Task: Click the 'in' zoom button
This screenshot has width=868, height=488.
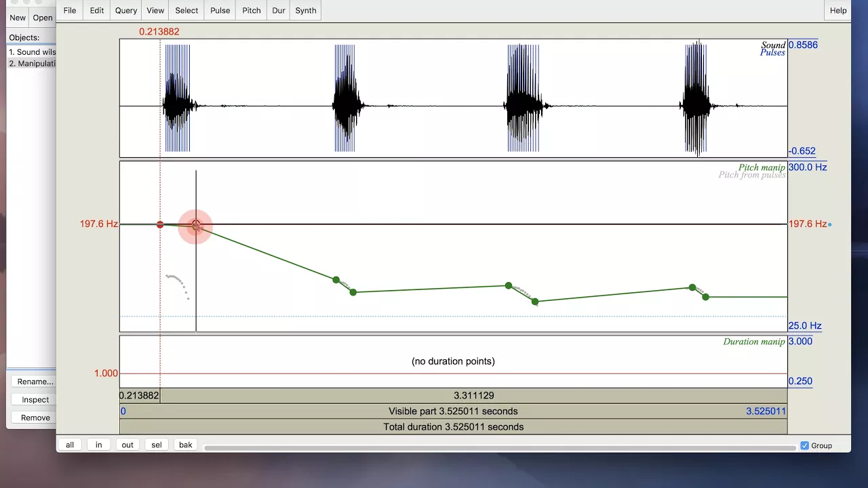Action: tap(99, 445)
